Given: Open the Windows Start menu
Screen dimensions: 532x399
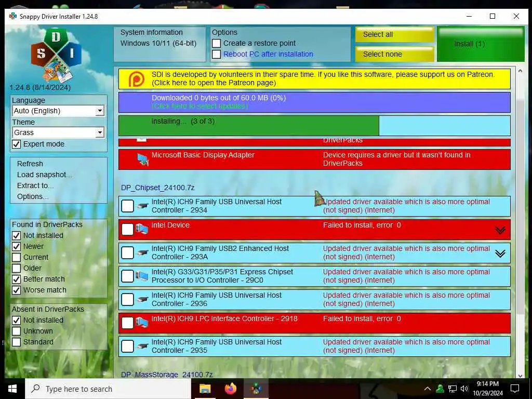Looking at the screenshot, I should pyautogui.click(x=12, y=389).
